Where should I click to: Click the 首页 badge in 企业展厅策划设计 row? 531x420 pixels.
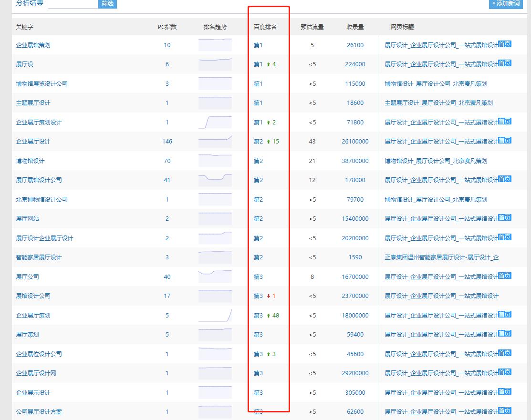[505, 122]
